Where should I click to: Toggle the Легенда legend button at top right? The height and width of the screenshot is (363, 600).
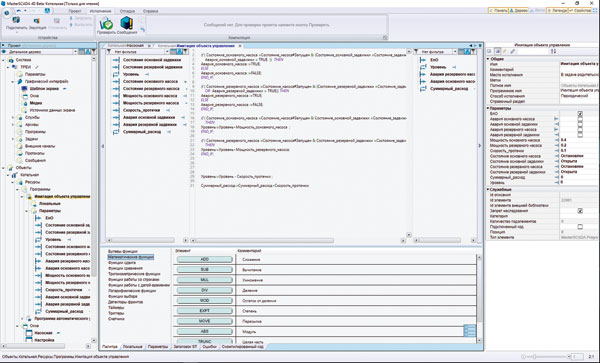[557, 11]
